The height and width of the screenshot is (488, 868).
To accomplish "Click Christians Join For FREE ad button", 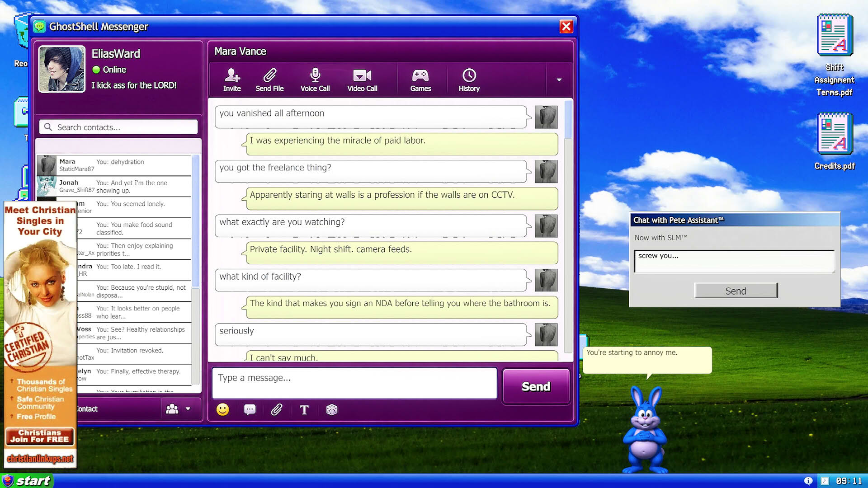I will tap(40, 436).
